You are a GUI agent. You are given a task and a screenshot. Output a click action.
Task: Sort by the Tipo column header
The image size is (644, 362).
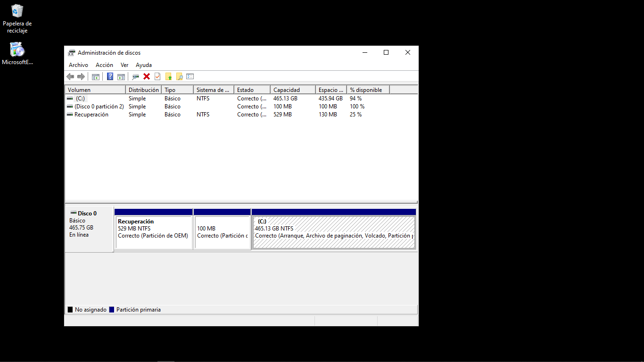pyautogui.click(x=177, y=90)
